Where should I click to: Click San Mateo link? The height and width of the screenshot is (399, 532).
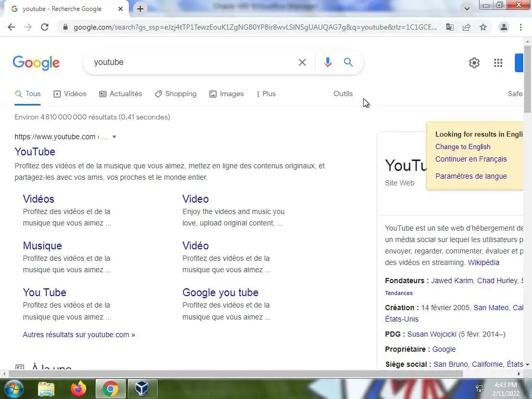coord(491,308)
